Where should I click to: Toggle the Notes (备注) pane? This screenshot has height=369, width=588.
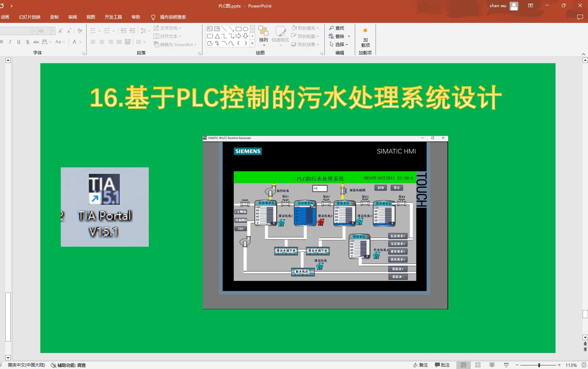pyautogui.click(x=421, y=365)
